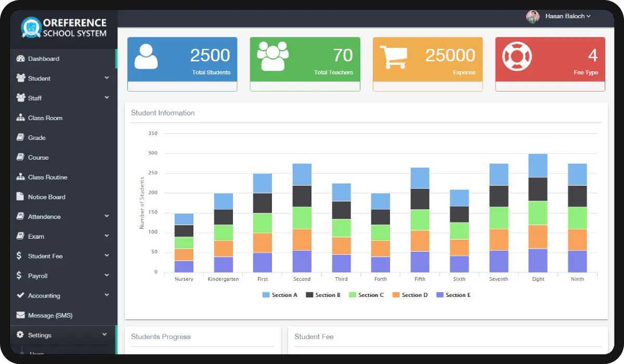Open the Hasan Baloch user dropdown
The width and height of the screenshot is (624, 364).
567,16
